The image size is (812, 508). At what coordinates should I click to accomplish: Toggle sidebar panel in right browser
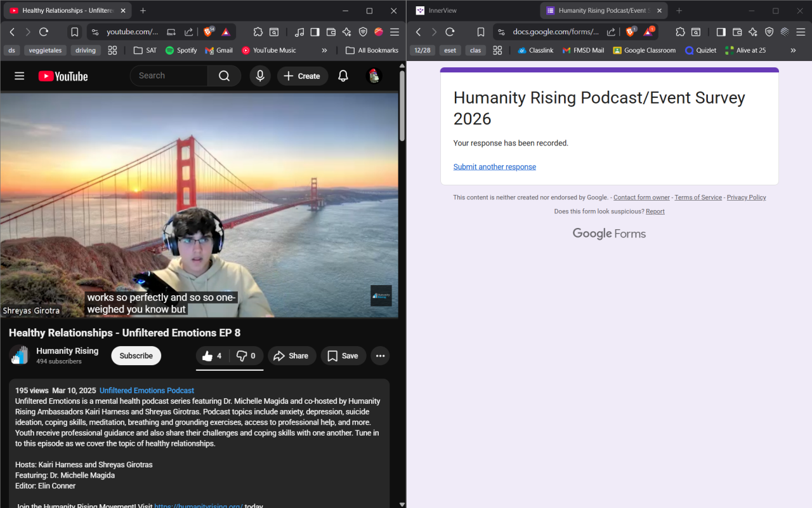721,32
